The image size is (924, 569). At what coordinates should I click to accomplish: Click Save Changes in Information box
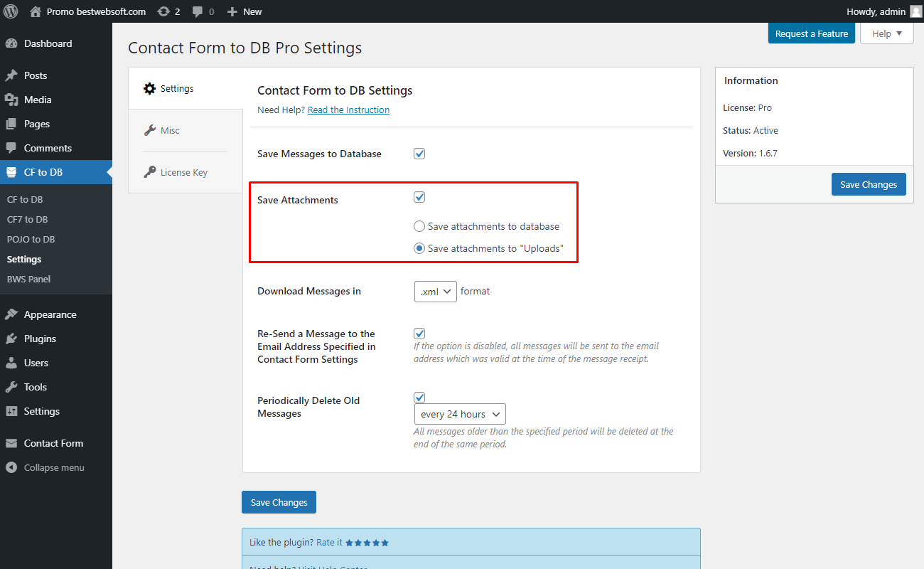[869, 184]
